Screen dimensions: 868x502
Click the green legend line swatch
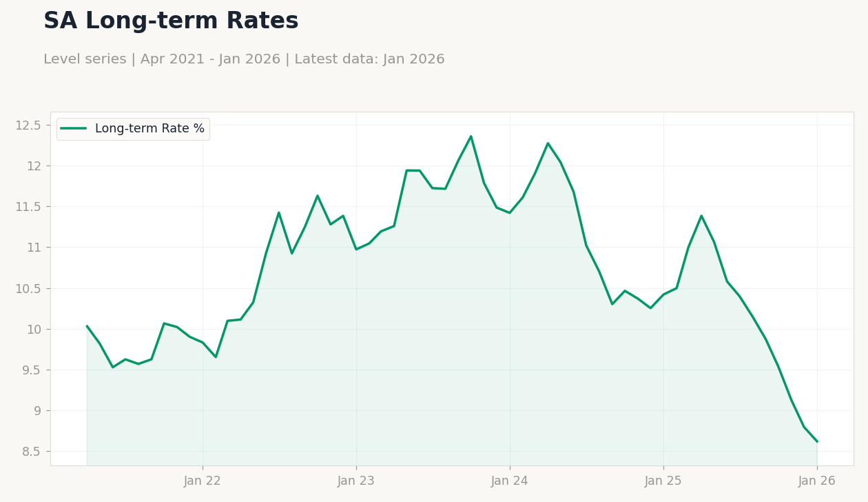[74, 129]
